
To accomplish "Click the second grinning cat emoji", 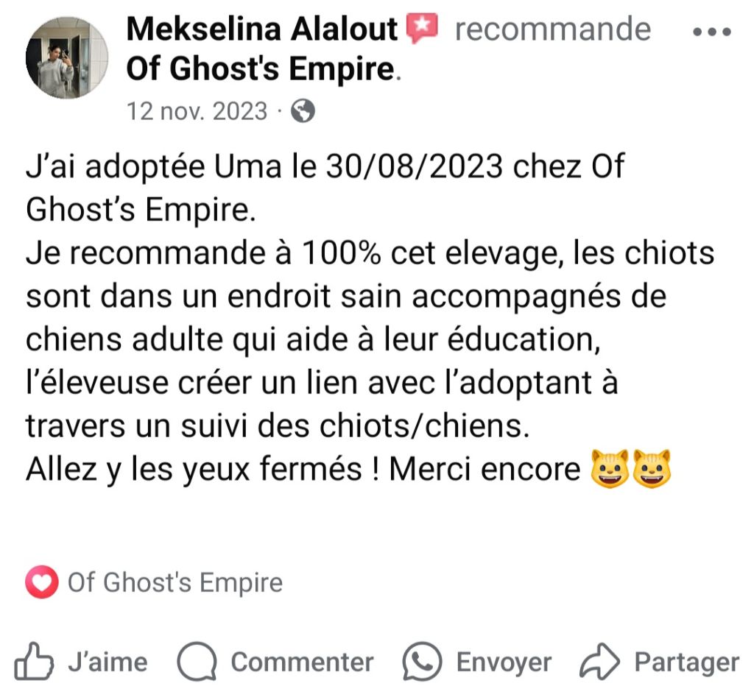I will [652, 469].
